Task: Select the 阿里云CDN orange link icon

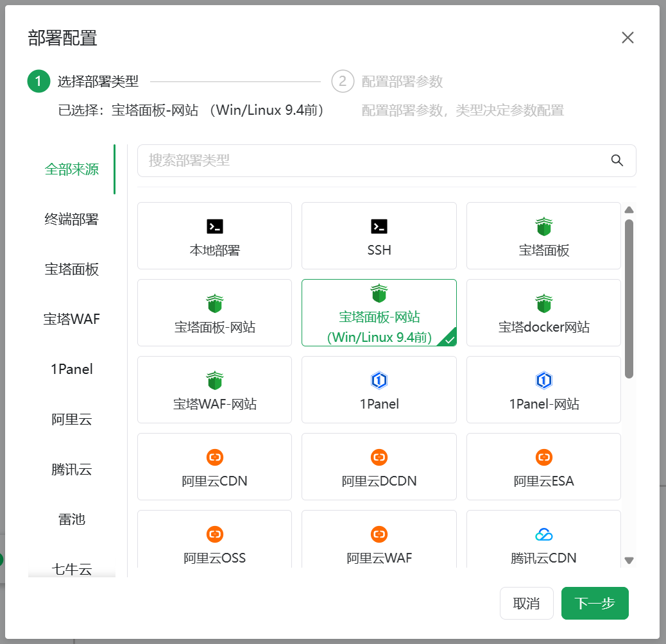Action: point(214,457)
